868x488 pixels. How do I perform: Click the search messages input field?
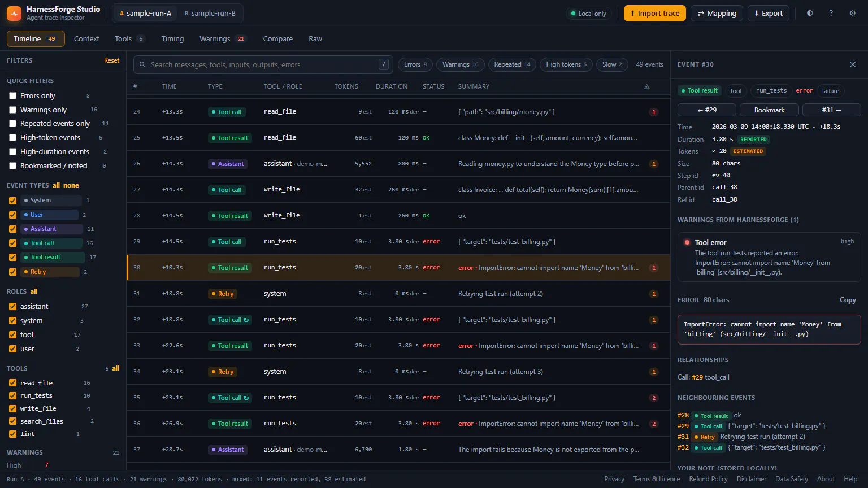click(263, 64)
